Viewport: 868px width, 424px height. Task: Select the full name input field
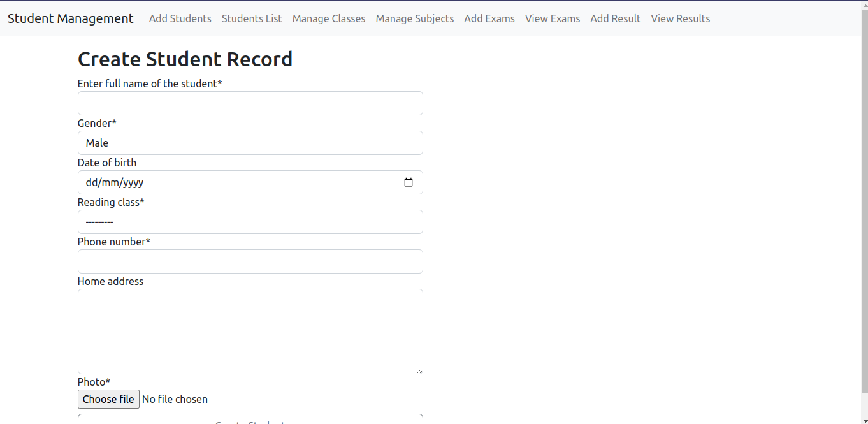[x=250, y=103]
